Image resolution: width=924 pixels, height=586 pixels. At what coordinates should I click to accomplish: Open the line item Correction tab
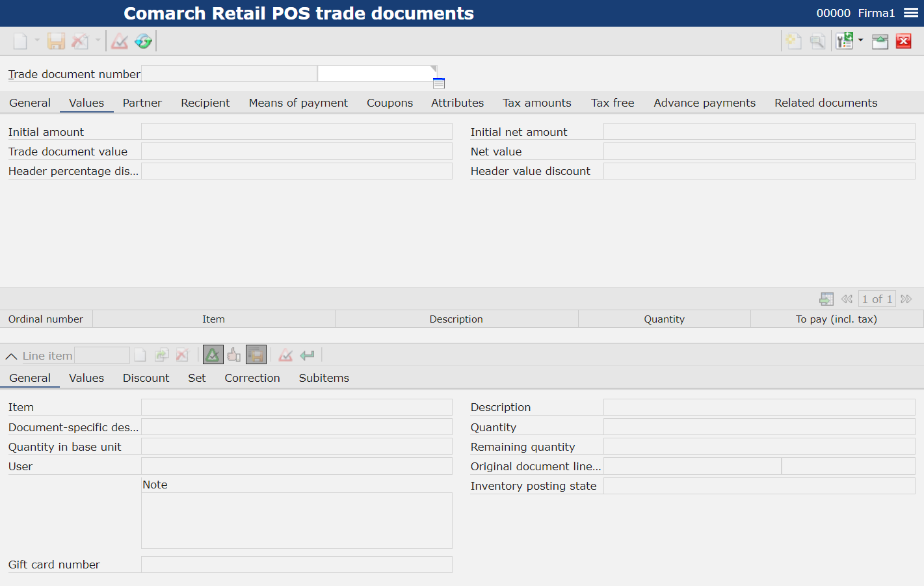pyautogui.click(x=252, y=378)
